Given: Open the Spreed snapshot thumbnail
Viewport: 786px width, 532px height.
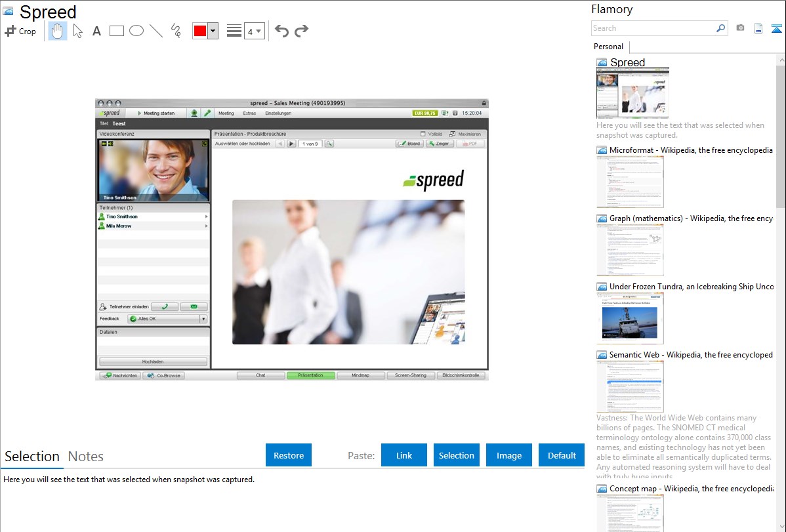Looking at the screenshot, I should click(632, 92).
